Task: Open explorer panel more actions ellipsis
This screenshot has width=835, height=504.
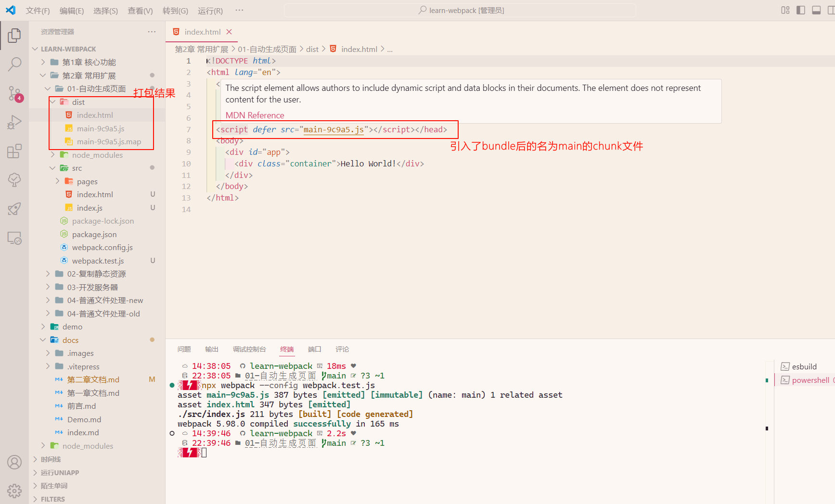Action: tap(152, 32)
